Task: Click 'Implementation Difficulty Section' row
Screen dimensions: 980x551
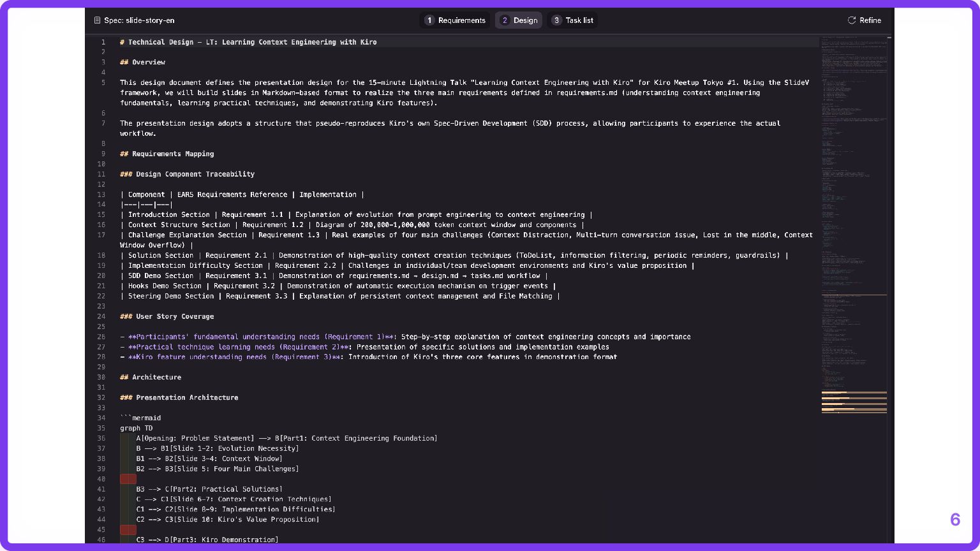Action: (407, 266)
